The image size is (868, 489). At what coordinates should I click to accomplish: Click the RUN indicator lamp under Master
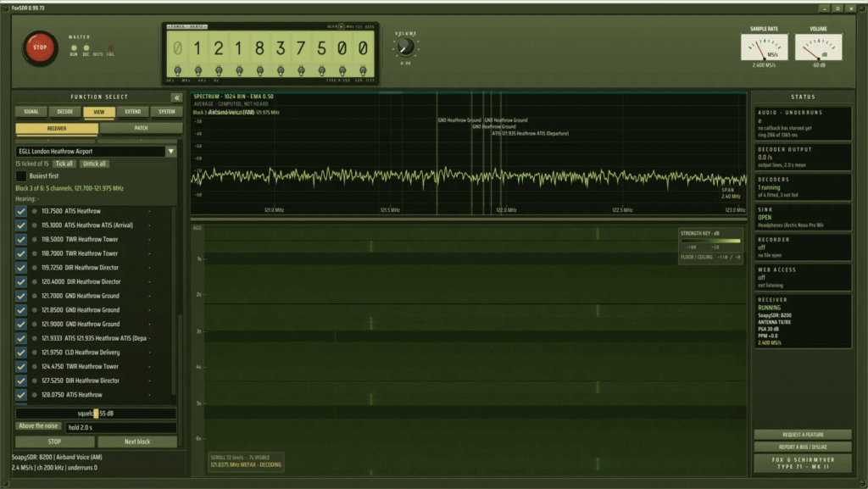point(74,48)
